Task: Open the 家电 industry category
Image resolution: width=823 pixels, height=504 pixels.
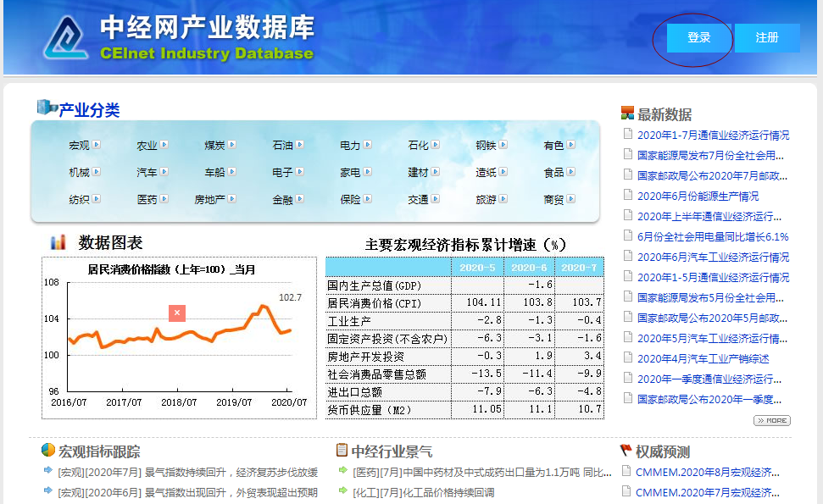Action: pos(350,173)
